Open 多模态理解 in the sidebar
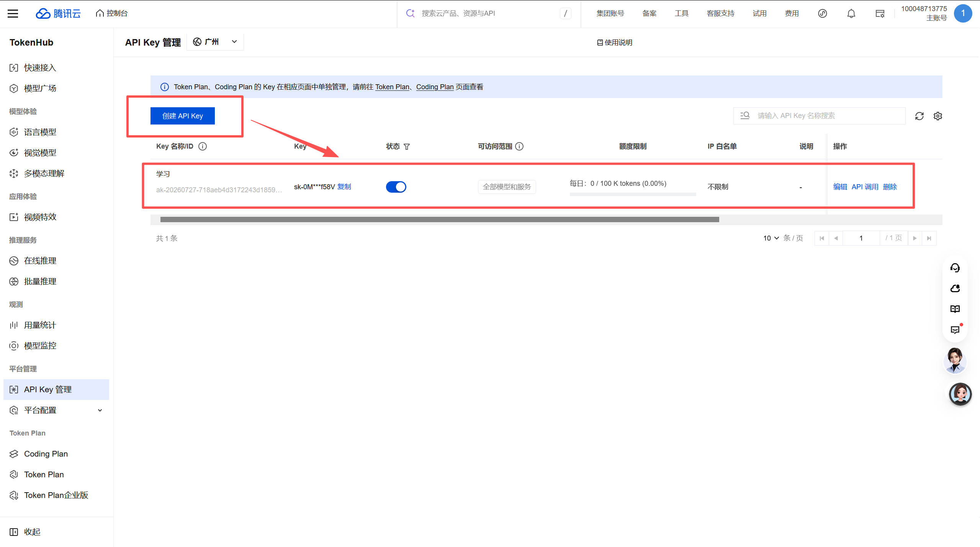980x547 pixels. tap(56, 174)
